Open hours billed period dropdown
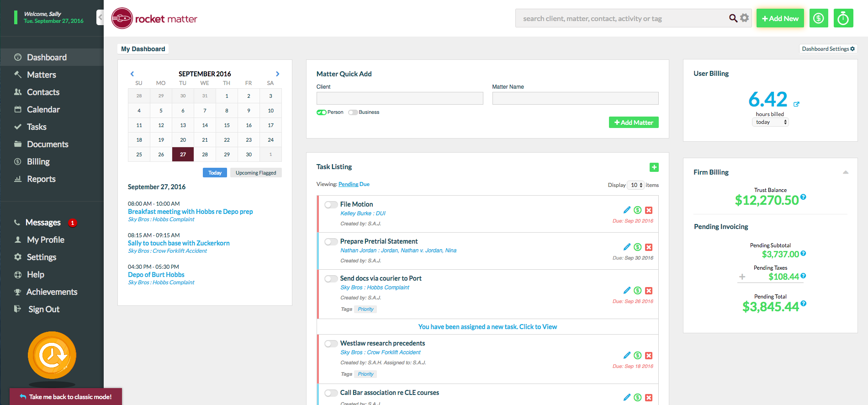This screenshot has height=405, width=868. click(x=770, y=122)
